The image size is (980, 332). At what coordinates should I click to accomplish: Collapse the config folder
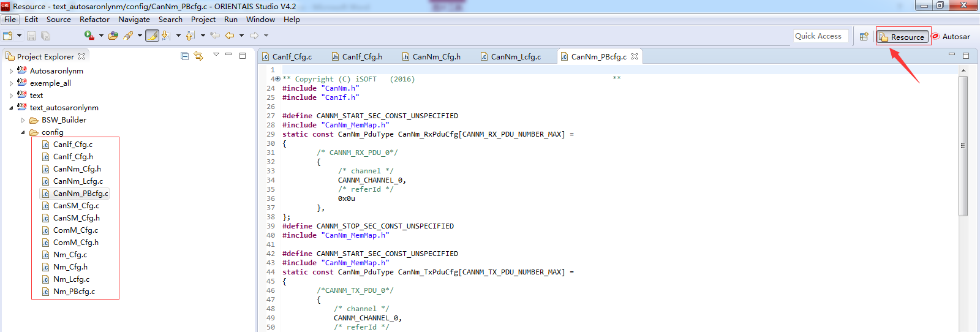pyautogui.click(x=23, y=132)
